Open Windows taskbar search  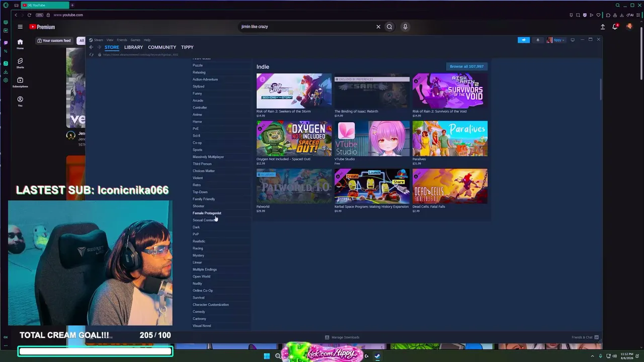pyautogui.click(x=278, y=356)
